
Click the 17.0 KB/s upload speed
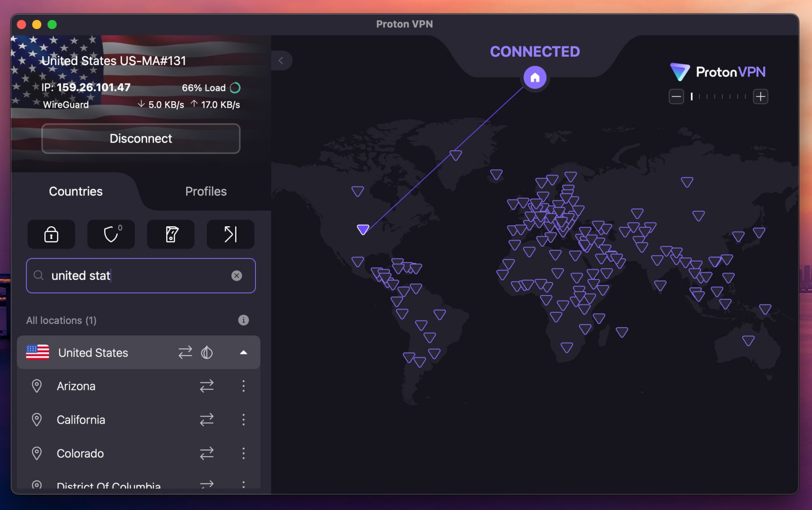220,104
